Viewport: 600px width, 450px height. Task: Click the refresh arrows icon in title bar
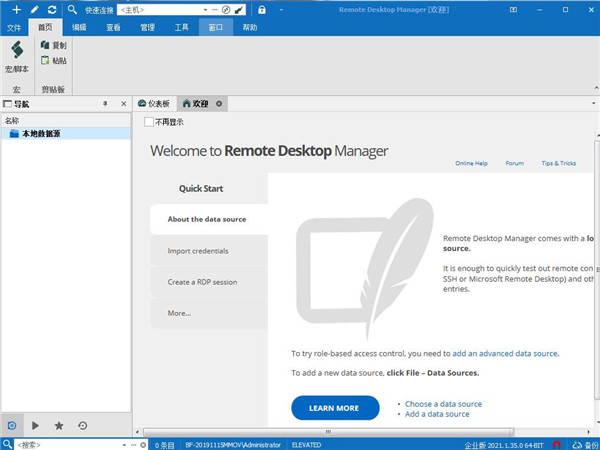coord(52,10)
